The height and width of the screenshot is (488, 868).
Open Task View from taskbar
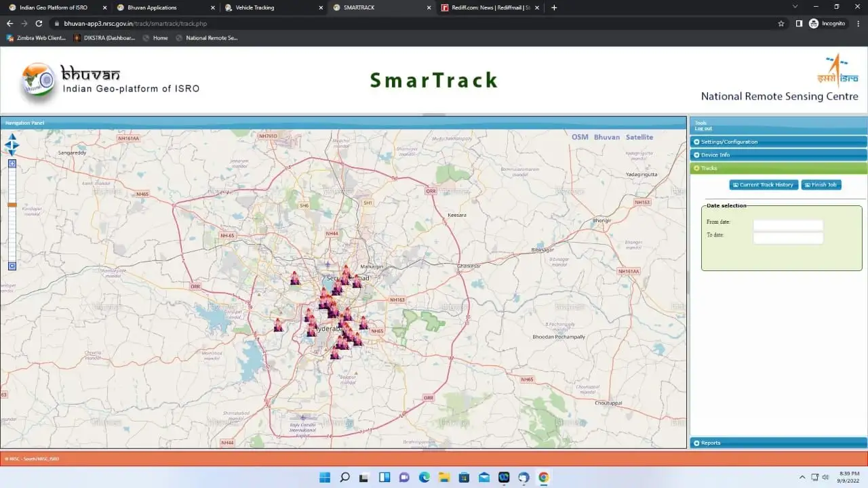click(x=364, y=477)
